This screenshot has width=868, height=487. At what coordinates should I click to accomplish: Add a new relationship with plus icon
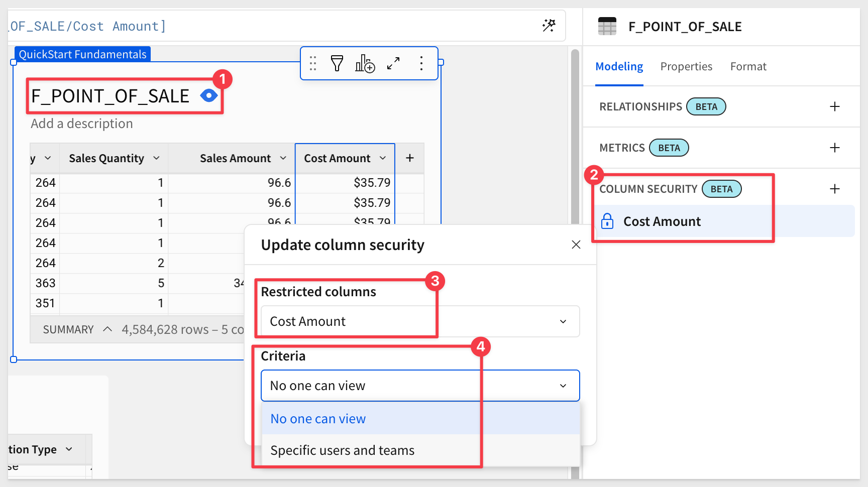pos(834,106)
